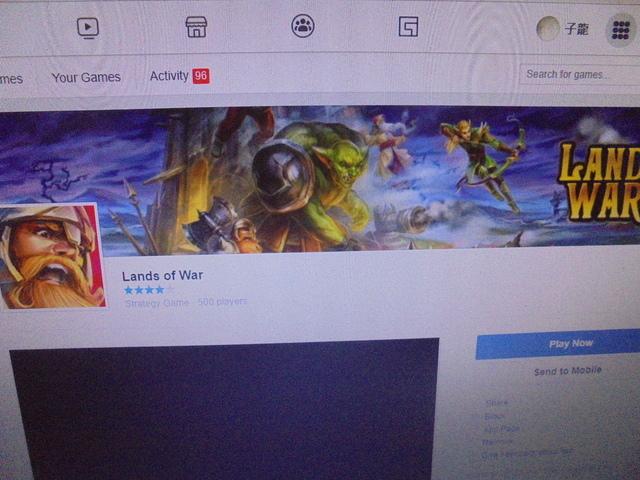The image size is (640, 480).
Task: Click the star rating under the title
Action: click(x=149, y=290)
